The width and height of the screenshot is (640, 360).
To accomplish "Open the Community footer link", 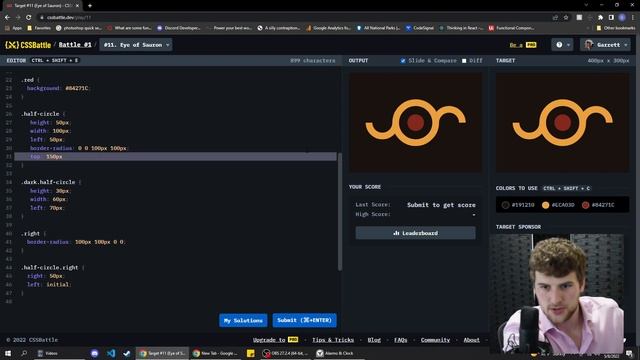I will (435, 340).
